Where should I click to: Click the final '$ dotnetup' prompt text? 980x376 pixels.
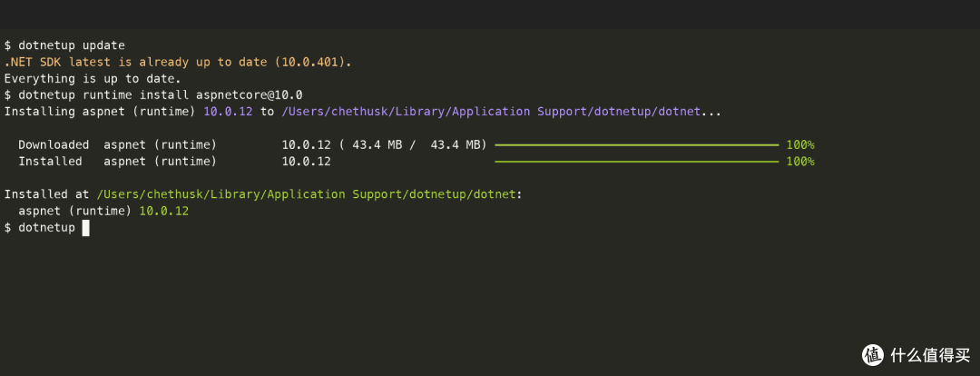point(40,228)
